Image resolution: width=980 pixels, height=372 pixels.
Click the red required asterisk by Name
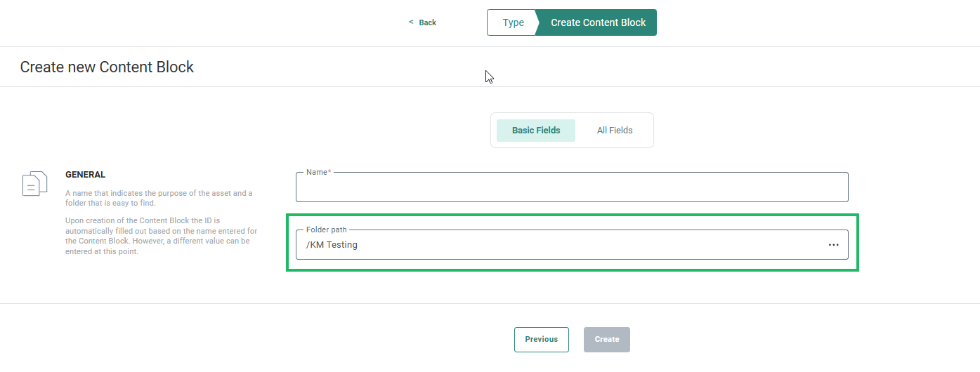[329, 172]
